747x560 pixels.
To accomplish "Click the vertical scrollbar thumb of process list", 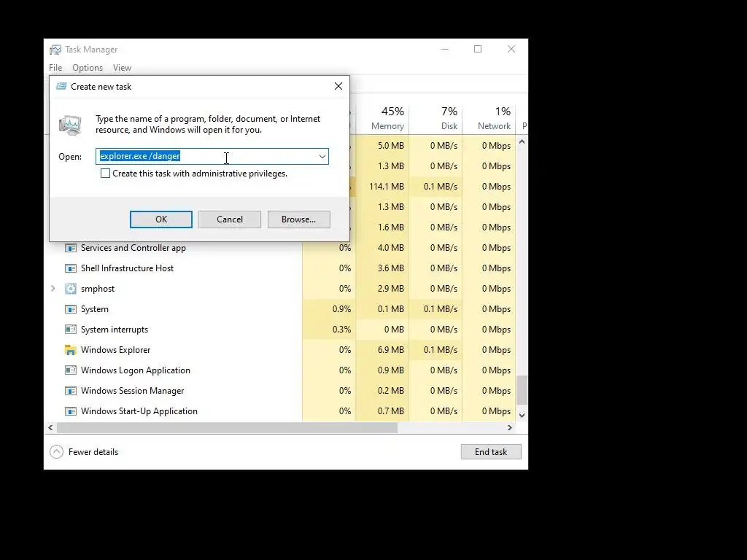I will 522,389.
